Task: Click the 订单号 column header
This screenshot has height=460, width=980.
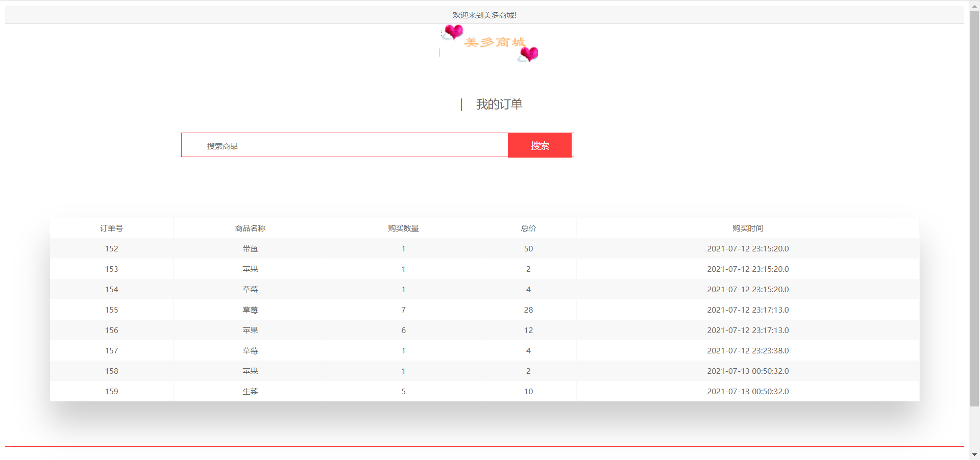Action: 111,228
